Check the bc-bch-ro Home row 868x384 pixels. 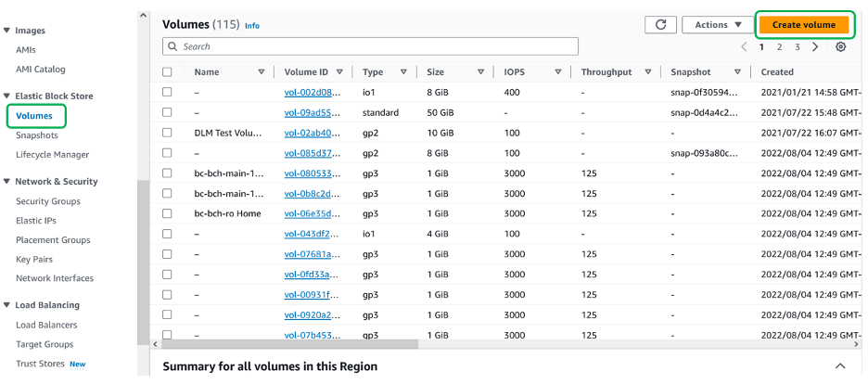coord(167,213)
